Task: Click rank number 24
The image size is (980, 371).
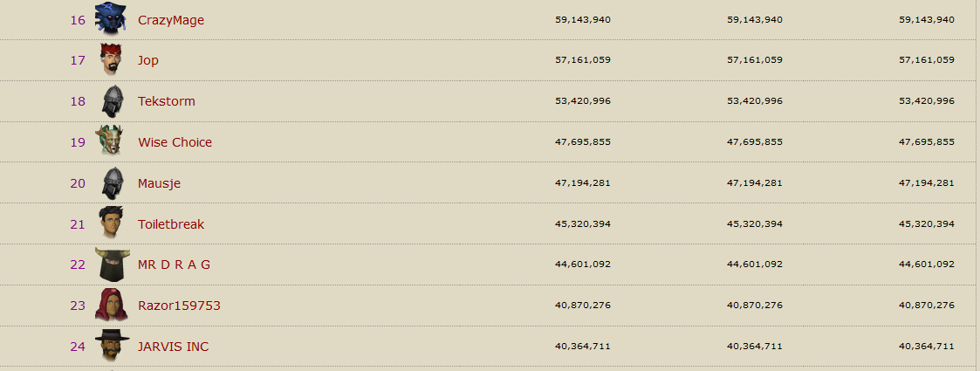Action: point(78,347)
